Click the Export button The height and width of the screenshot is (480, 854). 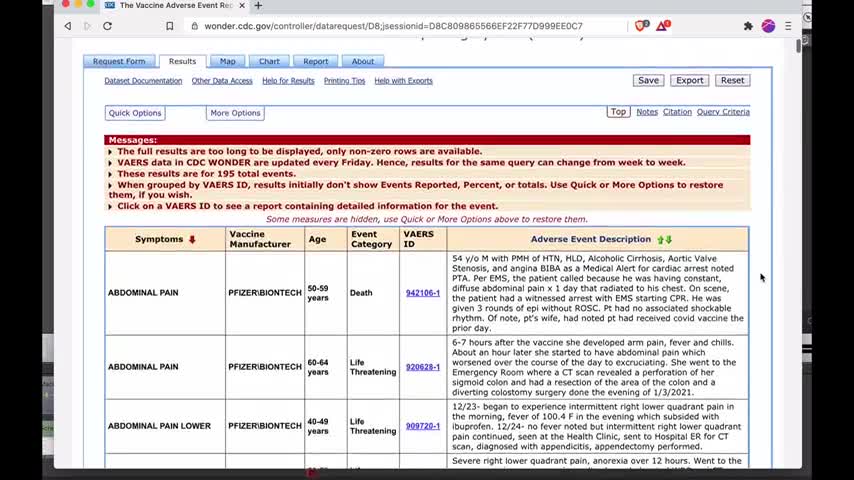click(x=690, y=80)
